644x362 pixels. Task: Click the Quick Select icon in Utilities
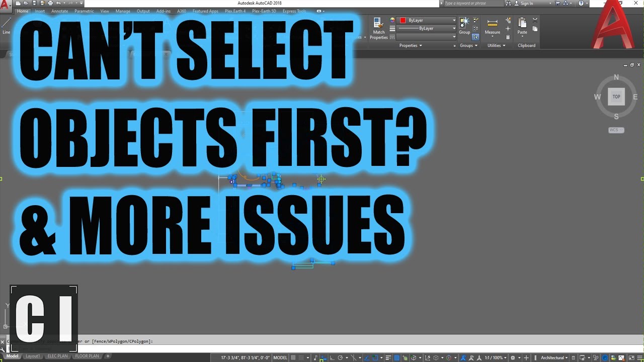click(x=508, y=20)
